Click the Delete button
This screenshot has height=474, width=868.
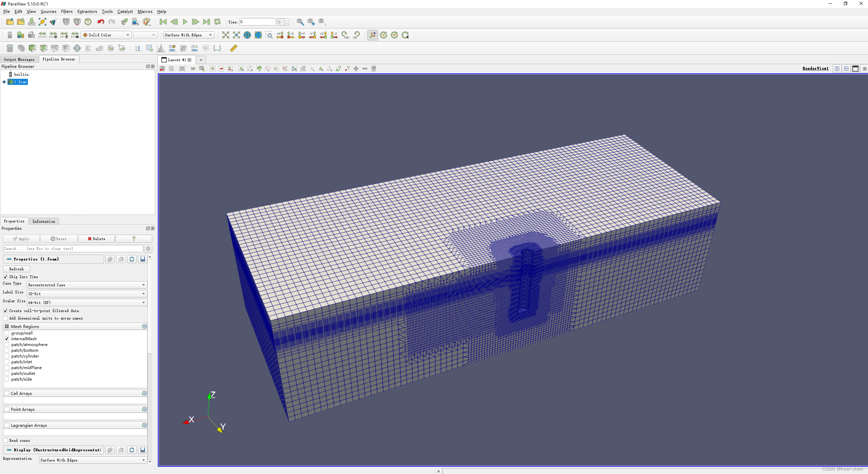[96, 239]
